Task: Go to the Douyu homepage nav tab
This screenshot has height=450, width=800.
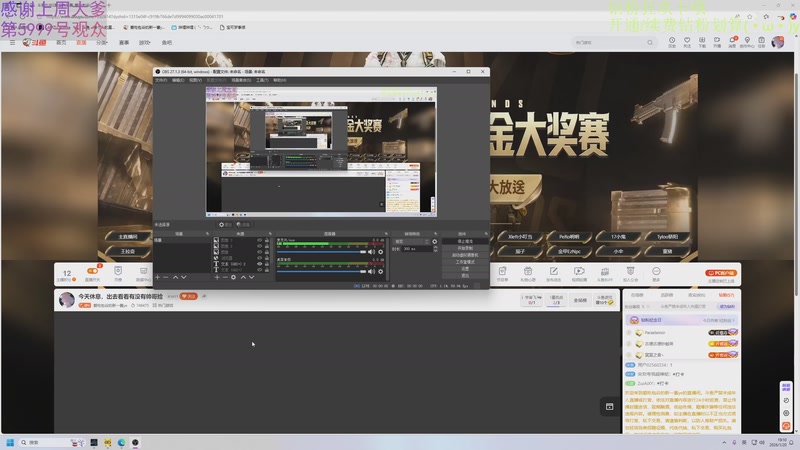Action: point(61,43)
